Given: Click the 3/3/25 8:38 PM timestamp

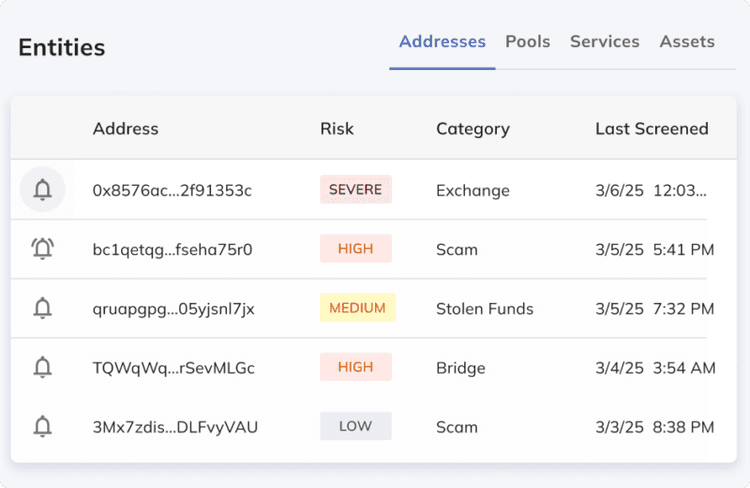Looking at the screenshot, I should (x=655, y=427).
